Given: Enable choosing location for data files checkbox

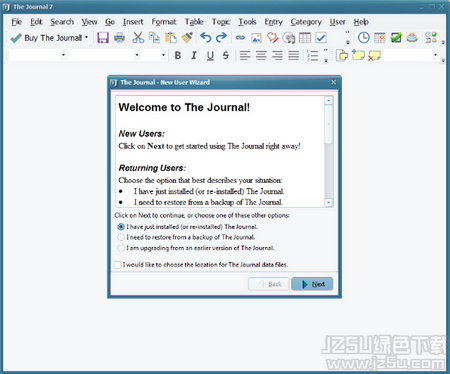Looking at the screenshot, I should (x=117, y=265).
